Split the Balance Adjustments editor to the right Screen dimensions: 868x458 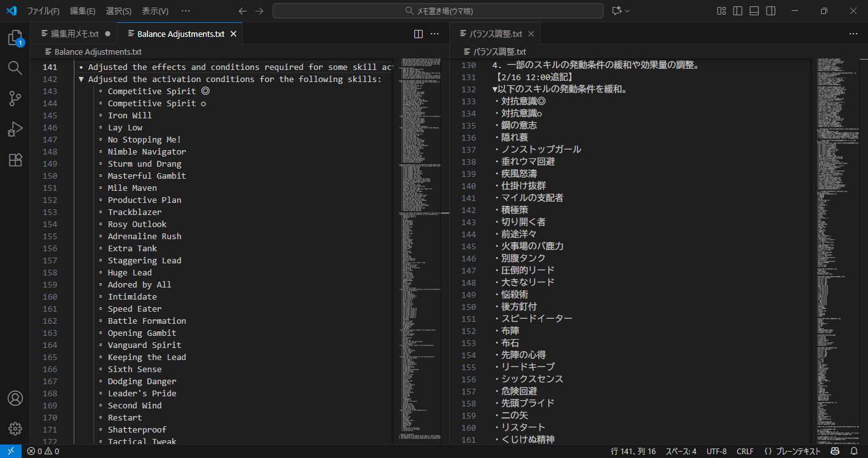coord(418,34)
